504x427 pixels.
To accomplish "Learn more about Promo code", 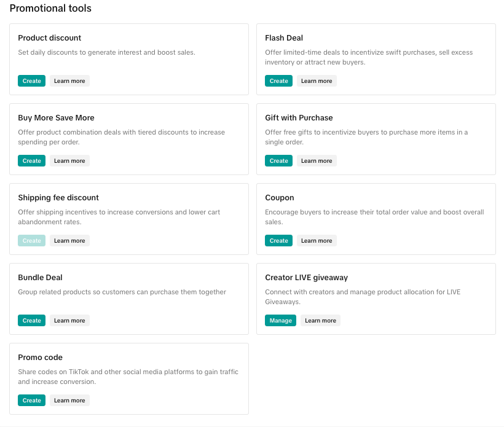I will point(69,401).
